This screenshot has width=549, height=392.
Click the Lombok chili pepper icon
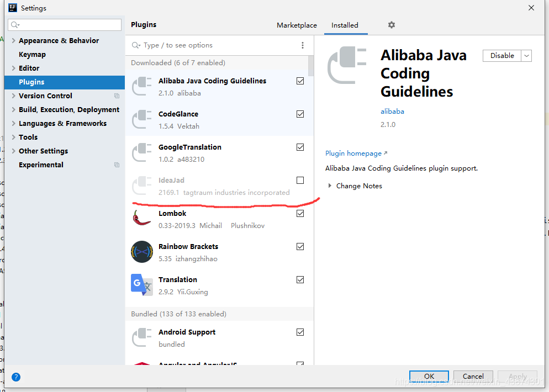(x=141, y=218)
